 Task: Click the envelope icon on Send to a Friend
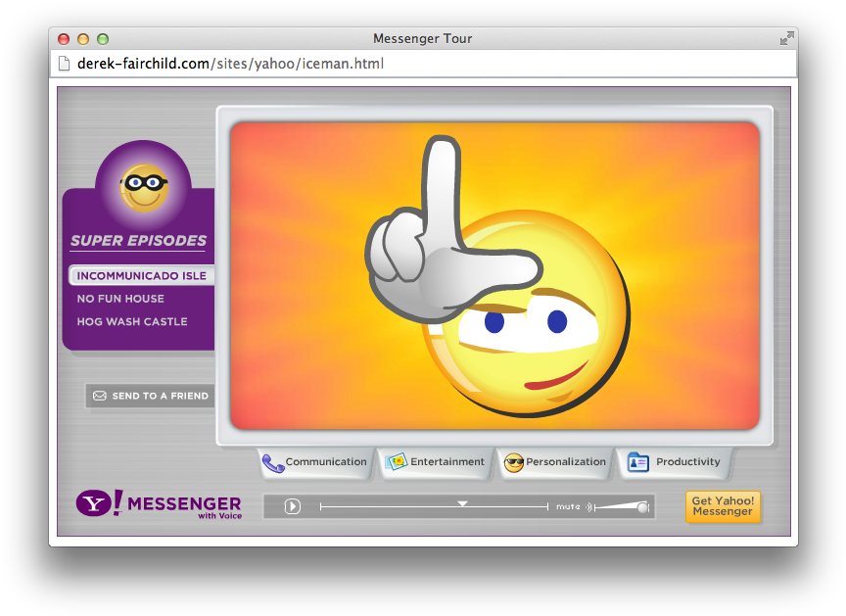pyautogui.click(x=100, y=396)
